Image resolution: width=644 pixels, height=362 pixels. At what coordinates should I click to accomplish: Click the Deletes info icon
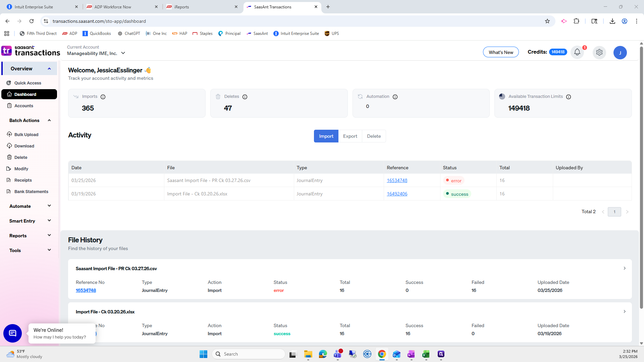245,97
